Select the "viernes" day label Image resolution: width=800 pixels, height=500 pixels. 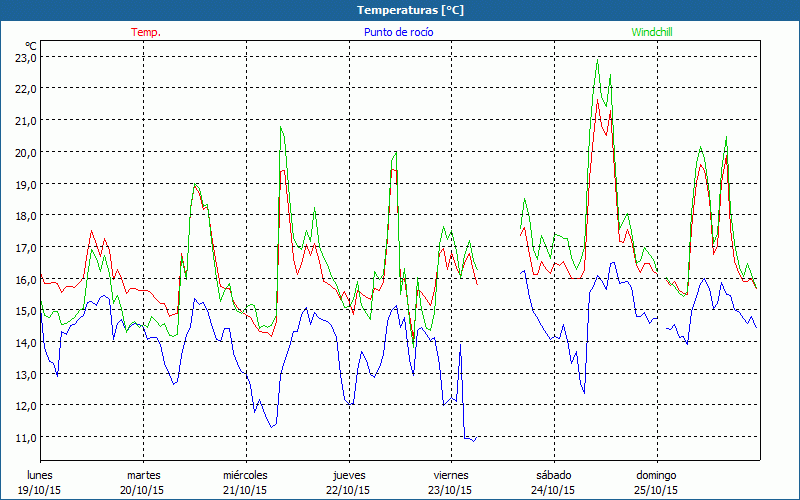point(450,475)
